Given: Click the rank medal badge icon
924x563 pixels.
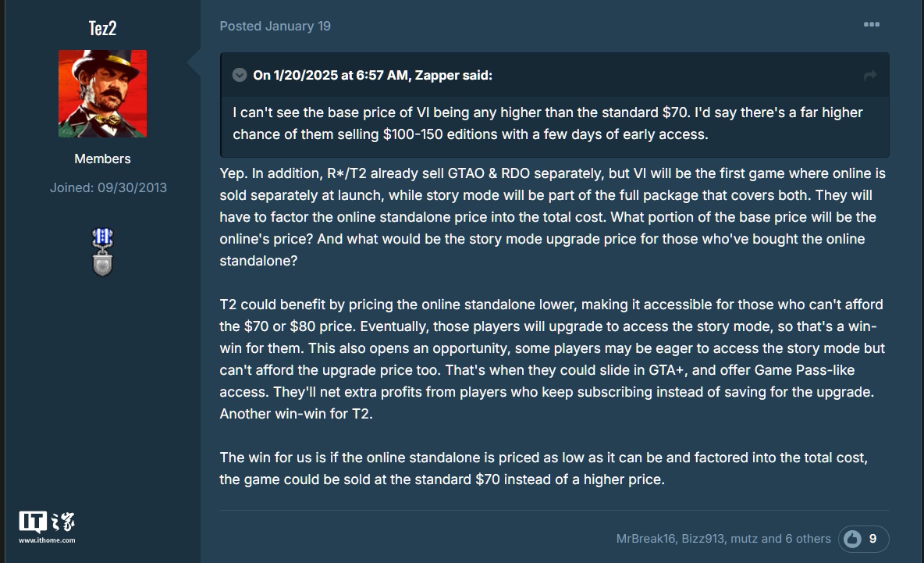Looking at the screenshot, I should 102,253.
